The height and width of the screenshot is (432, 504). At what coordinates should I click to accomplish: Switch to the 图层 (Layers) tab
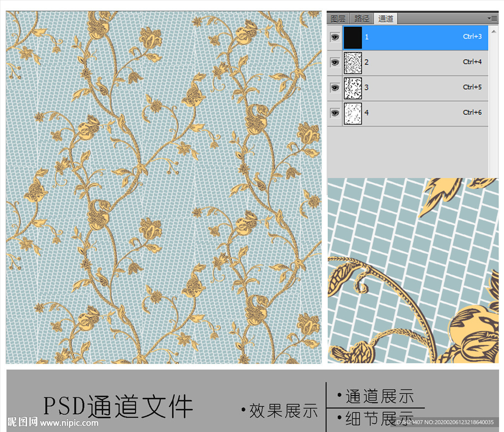(x=338, y=19)
